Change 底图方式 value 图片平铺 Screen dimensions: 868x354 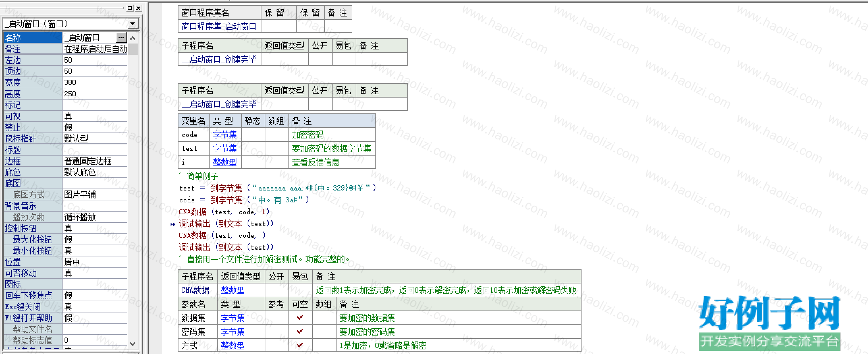95,194
